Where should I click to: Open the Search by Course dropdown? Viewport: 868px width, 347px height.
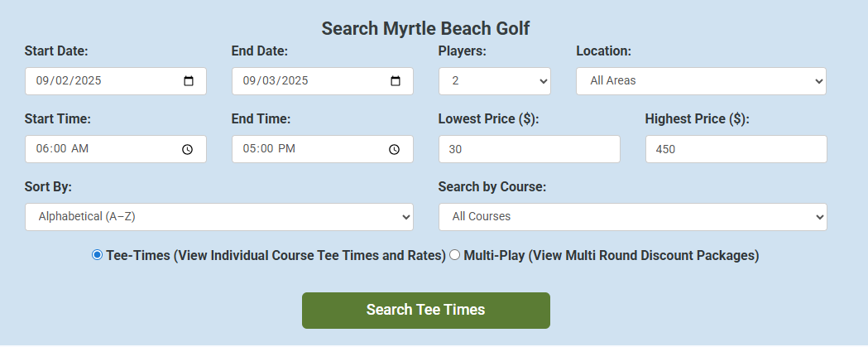pyautogui.click(x=632, y=217)
